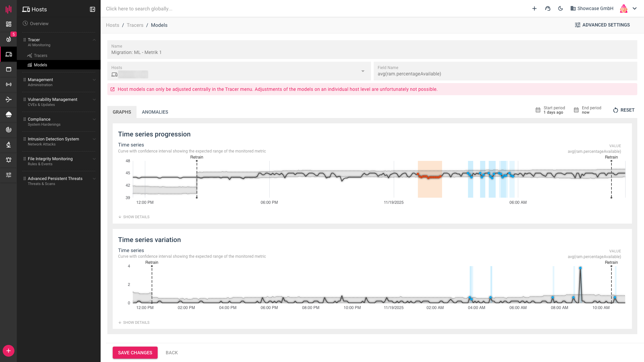This screenshot has height=362, width=644.
Task: Switch to the ANOMALIES tab
Action: pyautogui.click(x=155, y=112)
